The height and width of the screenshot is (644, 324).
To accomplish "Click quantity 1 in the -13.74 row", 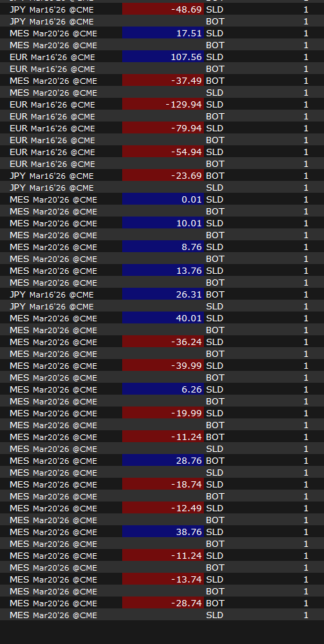I will [x=306, y=580].
